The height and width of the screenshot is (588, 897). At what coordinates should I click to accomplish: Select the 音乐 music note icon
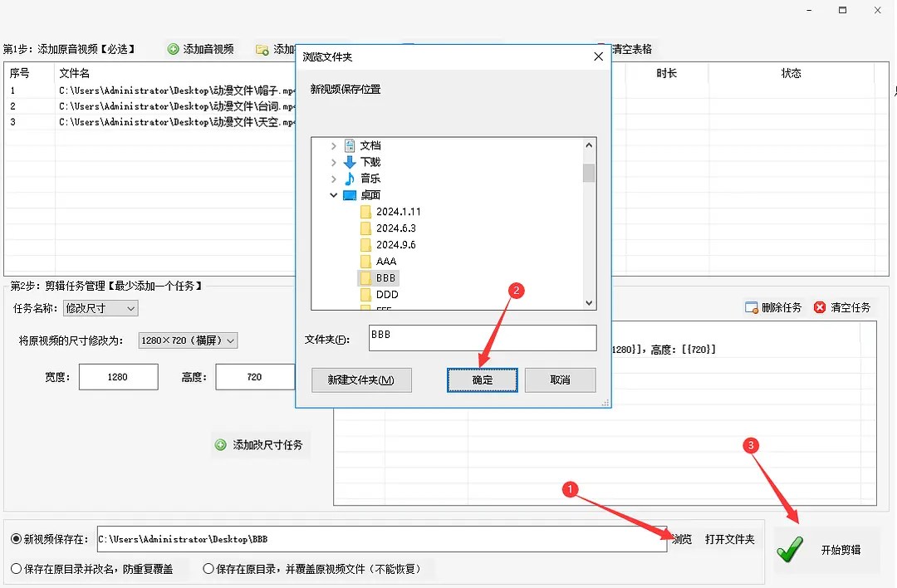(350, 179)
